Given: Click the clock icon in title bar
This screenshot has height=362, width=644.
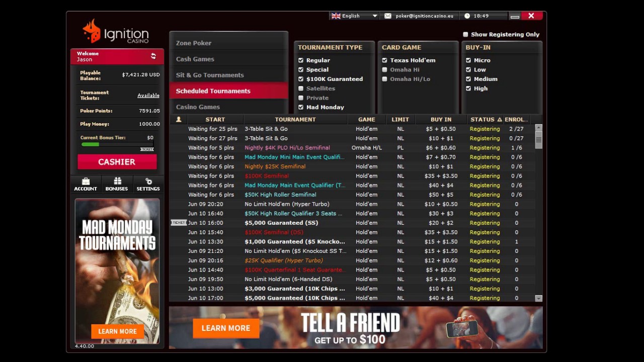Looking at the screenshot, I should (467, 16).
